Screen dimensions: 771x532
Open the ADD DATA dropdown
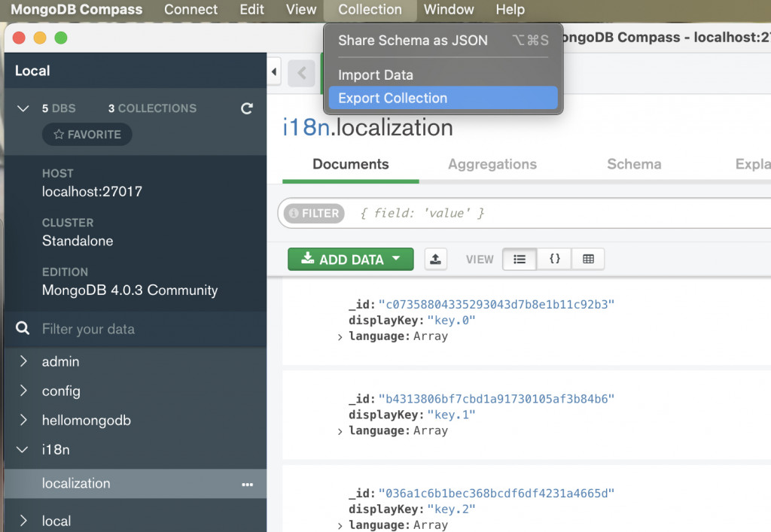(351, 259)
